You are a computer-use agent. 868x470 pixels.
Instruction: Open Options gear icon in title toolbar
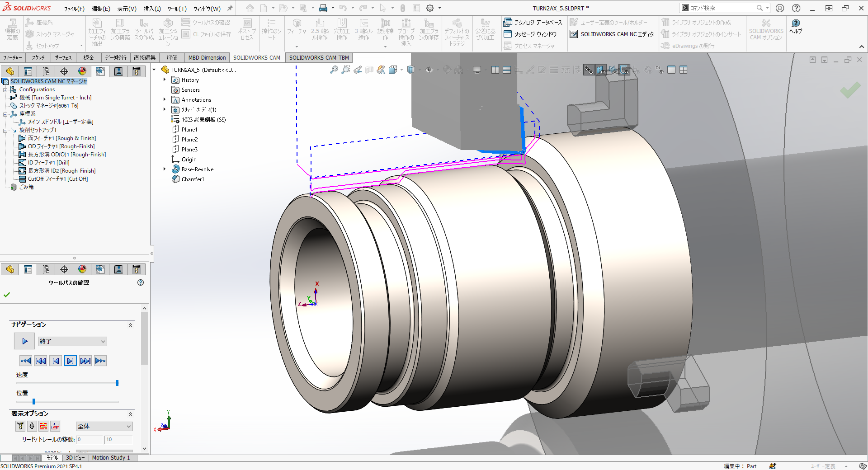[x=430, y=8]
